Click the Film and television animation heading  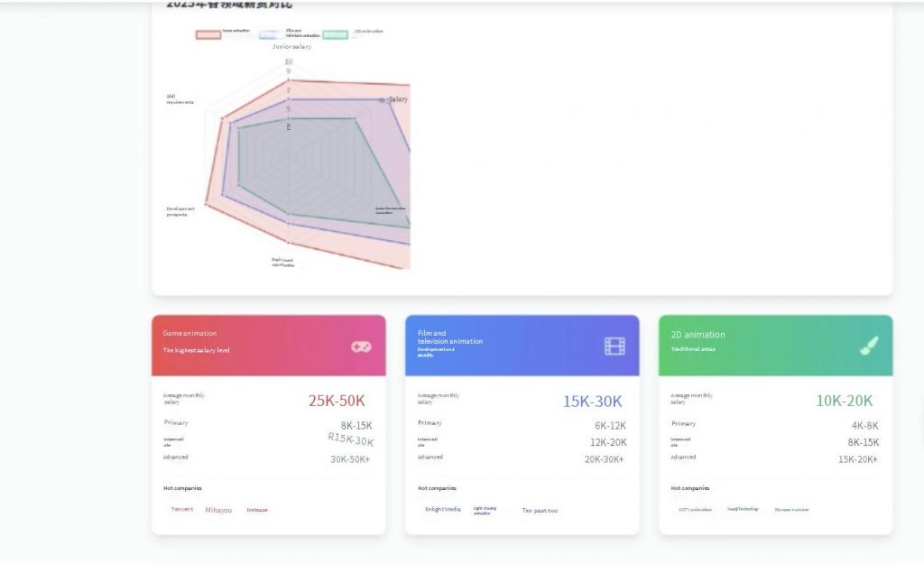click(449, 337)
